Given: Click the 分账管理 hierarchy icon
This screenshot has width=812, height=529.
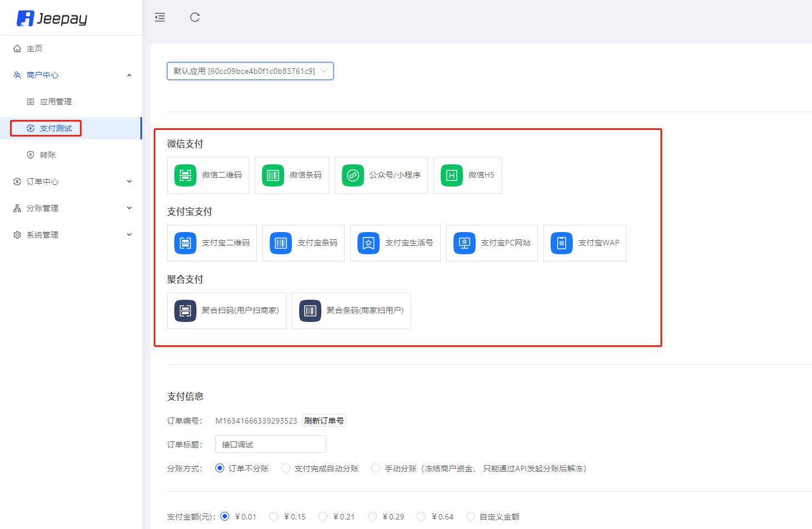Looking at the screenshot, I should pyautogui.click(x=17, y=208).
